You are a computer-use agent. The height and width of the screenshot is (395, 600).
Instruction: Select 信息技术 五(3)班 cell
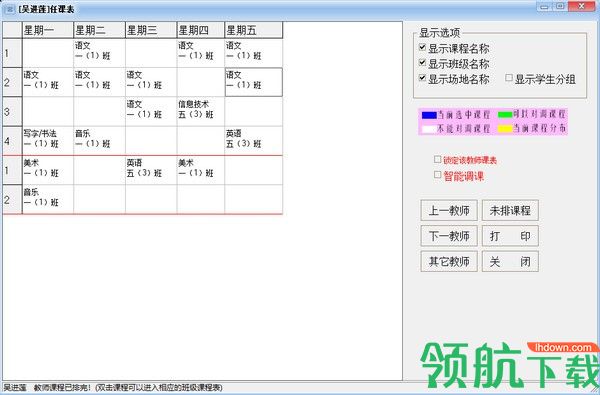(x=201, y=111)
